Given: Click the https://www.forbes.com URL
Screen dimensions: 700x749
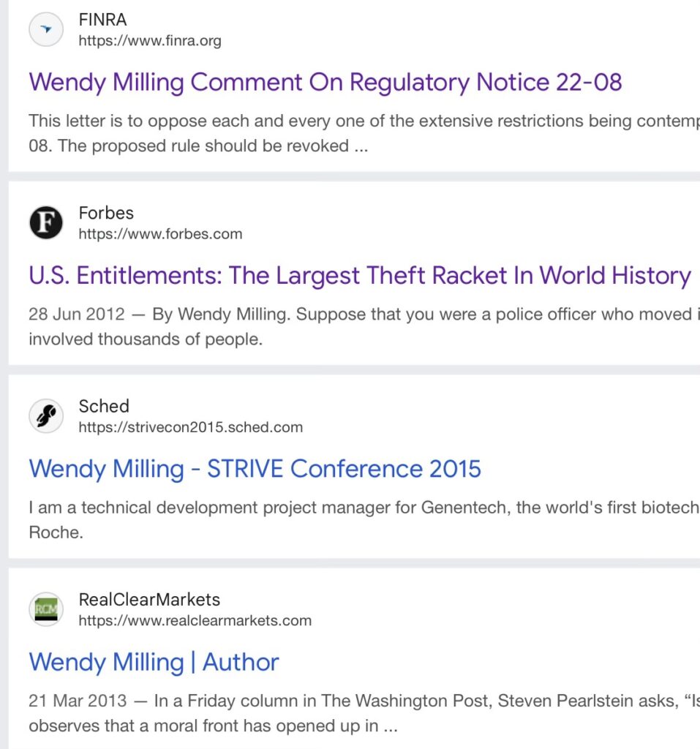Looking at the screenshot, I should click(160, 234).
